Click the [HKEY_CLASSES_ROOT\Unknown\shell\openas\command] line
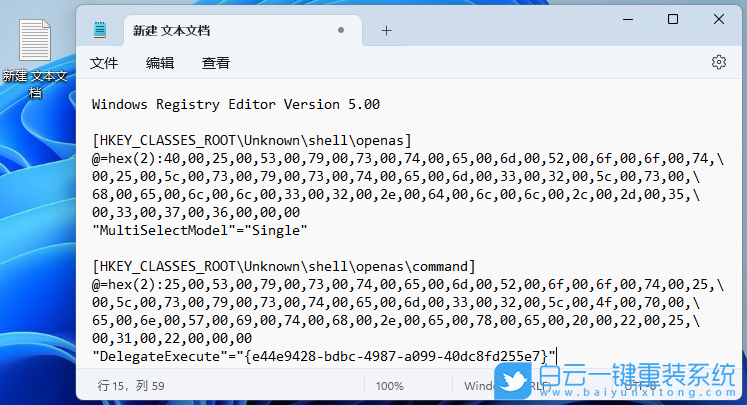 (283, 266)
